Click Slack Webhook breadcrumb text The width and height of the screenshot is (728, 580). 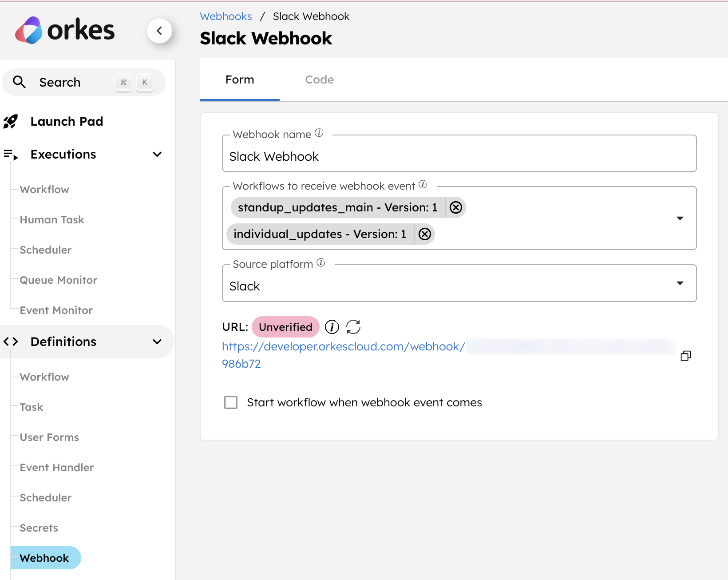tap(311, 16)
